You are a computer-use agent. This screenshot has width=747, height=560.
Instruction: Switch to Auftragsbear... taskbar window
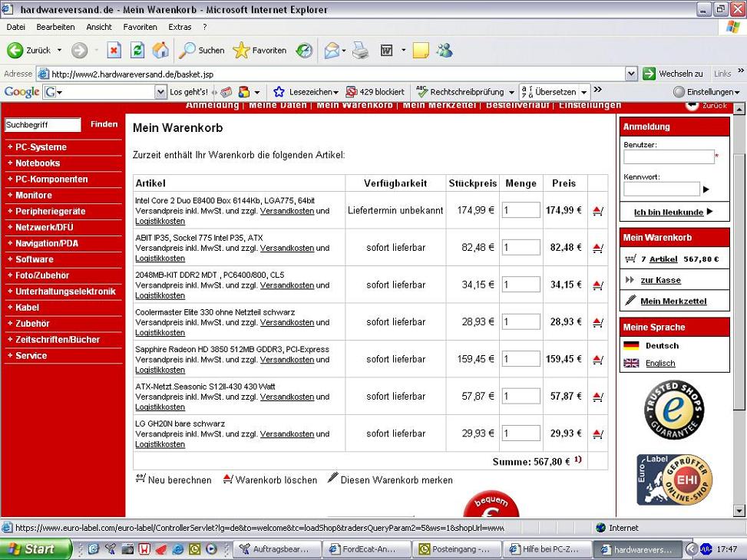[x=277, y=549]
